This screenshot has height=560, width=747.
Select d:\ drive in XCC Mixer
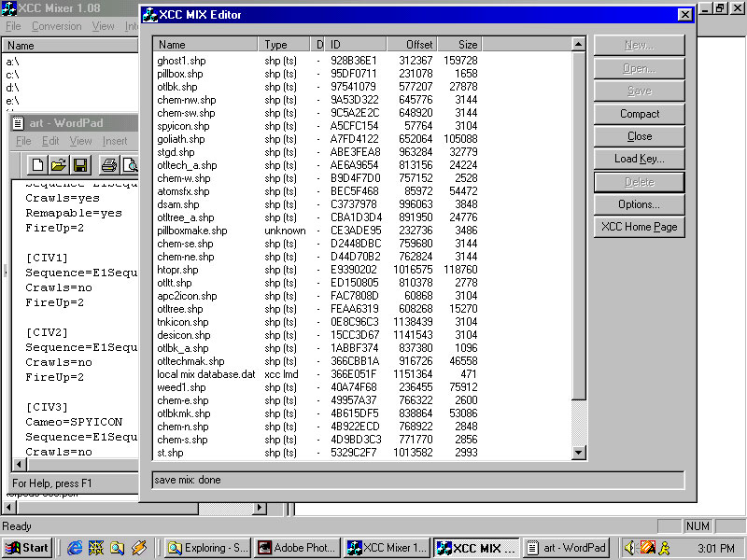click(x=12, y=88)
